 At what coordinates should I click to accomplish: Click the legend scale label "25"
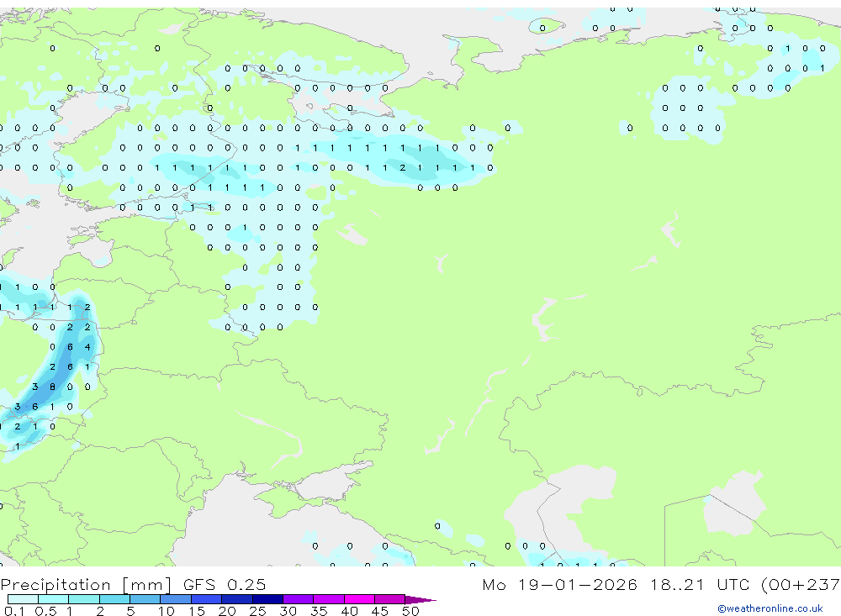point(258,611)
